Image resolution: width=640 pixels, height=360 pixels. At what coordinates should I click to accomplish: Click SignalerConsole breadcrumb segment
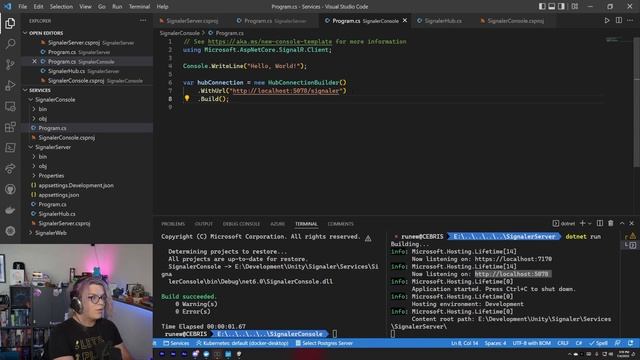coord(180,33)
